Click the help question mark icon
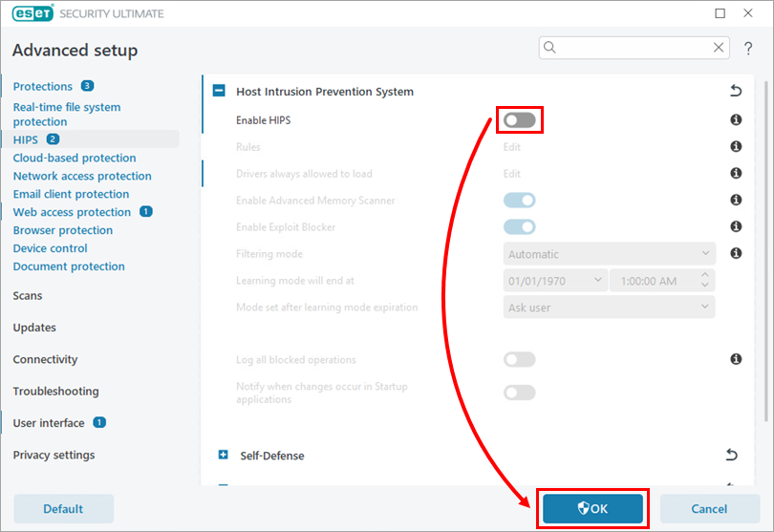Viewport: 774px width, 532px height. [748, 48]
